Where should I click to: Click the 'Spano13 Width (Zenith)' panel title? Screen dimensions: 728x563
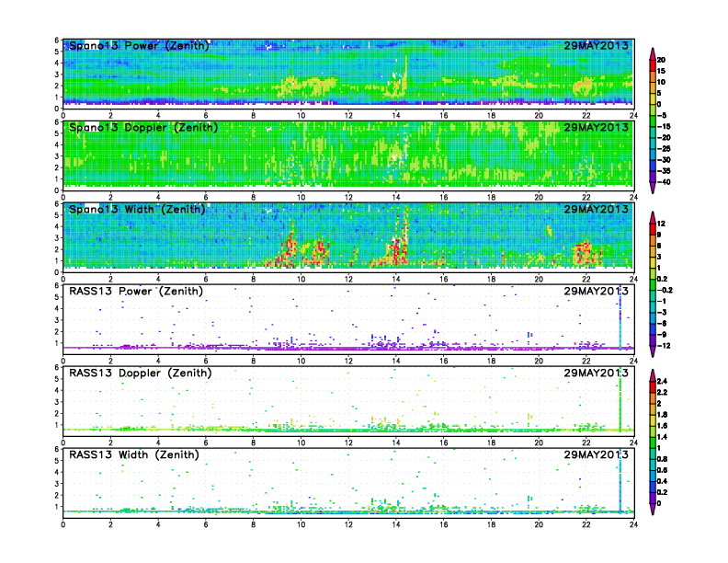click(137, 210)
